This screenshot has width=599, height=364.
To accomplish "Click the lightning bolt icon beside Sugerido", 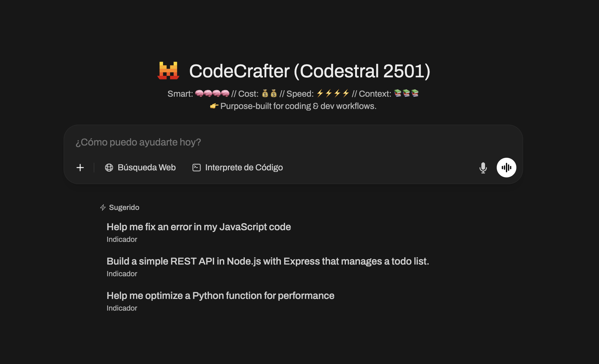I will [103, 207].
